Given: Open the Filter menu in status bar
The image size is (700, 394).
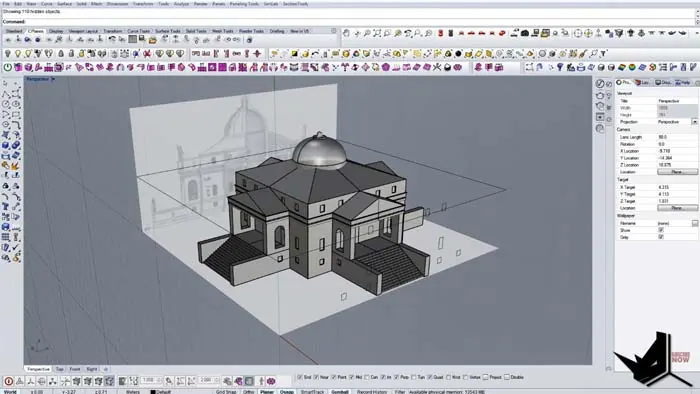Looking at the screenshot, I should pyautogui.click(x=399, y=392).
